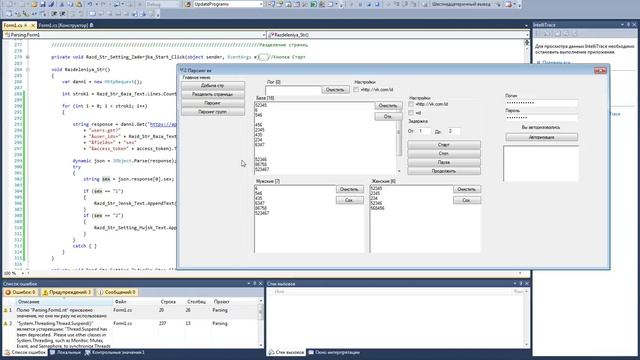Click the Find in Files icon beside UpdatePrograms box
Viewport: 640px width, 360px height.
click(188, 4)
